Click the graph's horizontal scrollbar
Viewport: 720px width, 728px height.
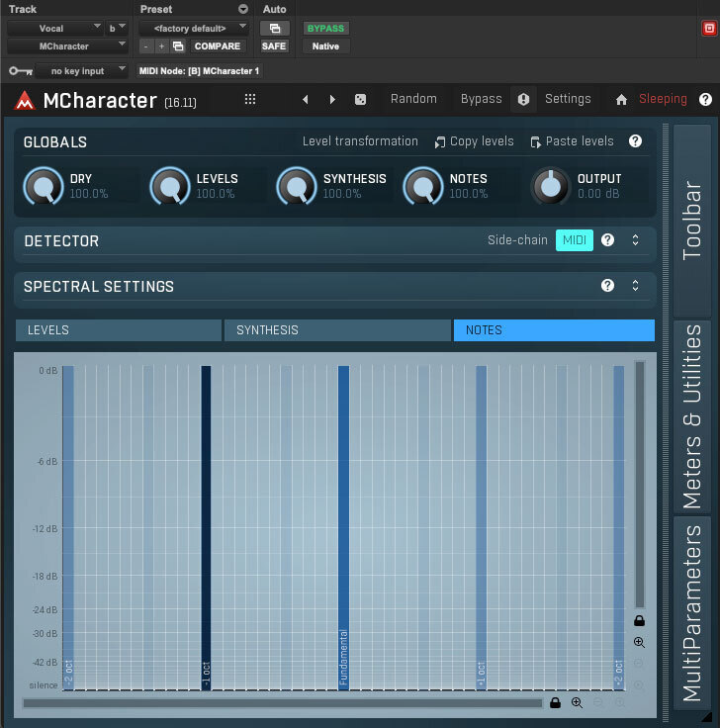[x=282, y=703]
